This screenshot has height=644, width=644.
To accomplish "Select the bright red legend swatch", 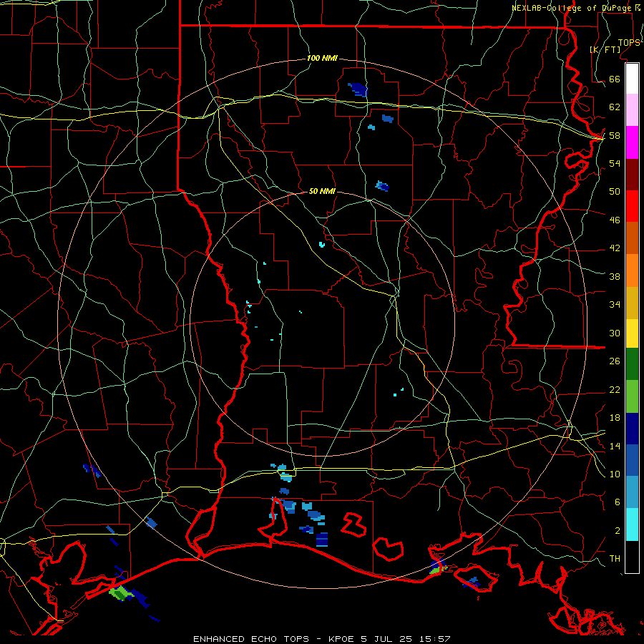I will (632, 206).
